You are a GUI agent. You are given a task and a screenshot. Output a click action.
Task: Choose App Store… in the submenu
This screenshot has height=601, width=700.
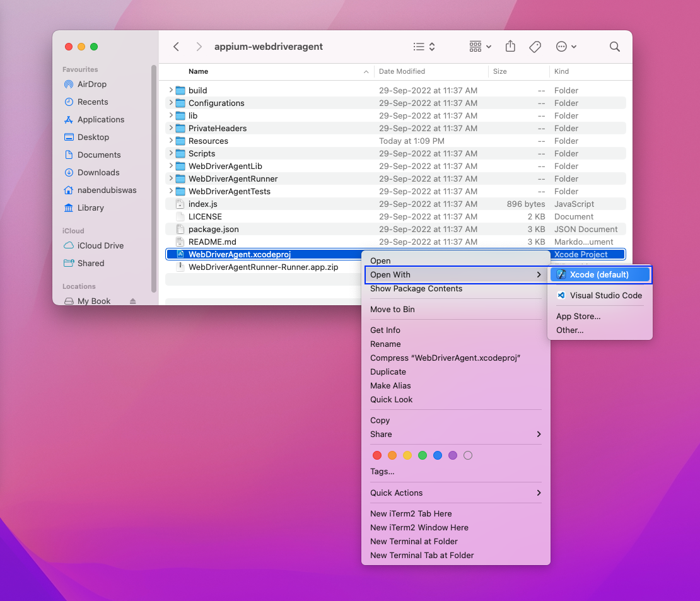click(x=600, y=316)
